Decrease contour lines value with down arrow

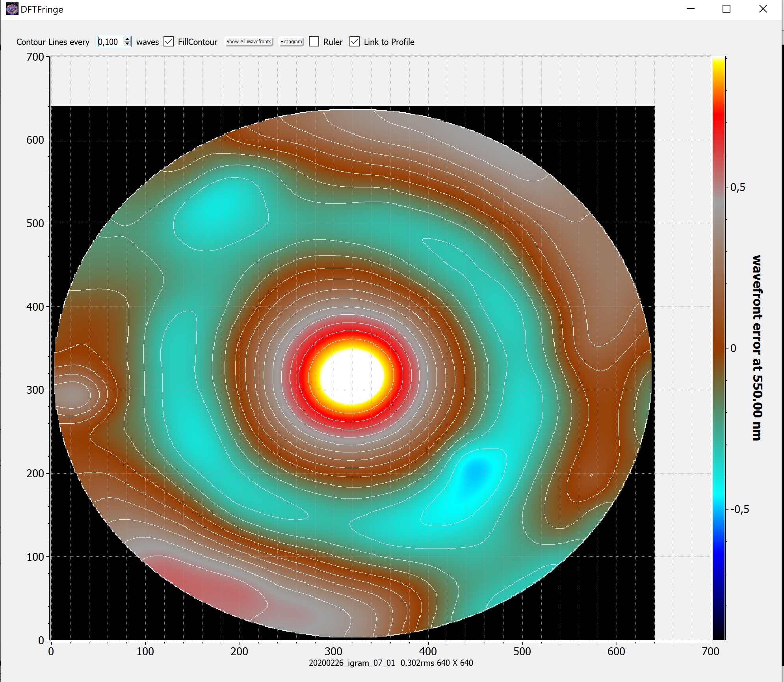[127, 44]
